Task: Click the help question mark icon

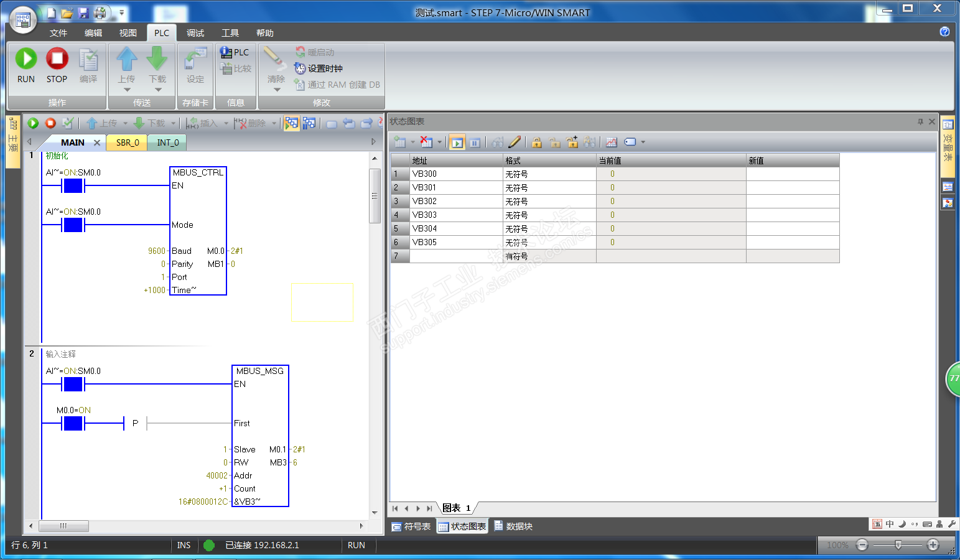Action: tap(944, 32)
